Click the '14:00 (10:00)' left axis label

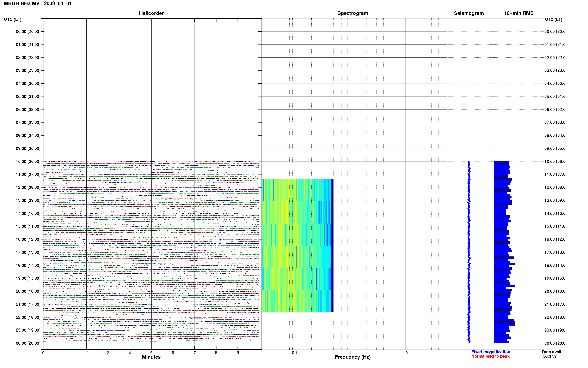click(28, 213)
